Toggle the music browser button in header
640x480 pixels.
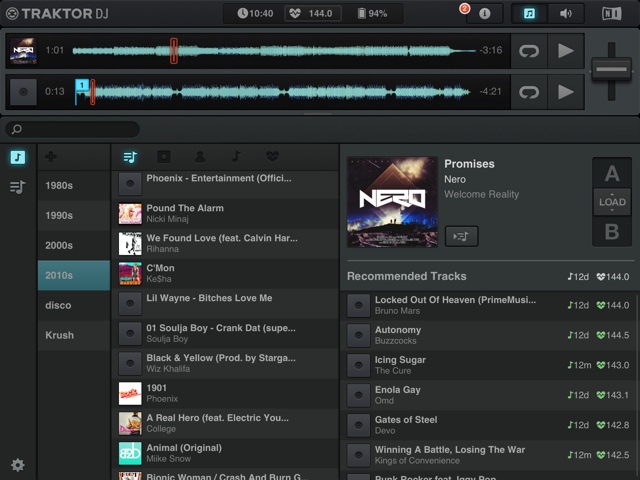pyautogui.click(x=529, y=13)
